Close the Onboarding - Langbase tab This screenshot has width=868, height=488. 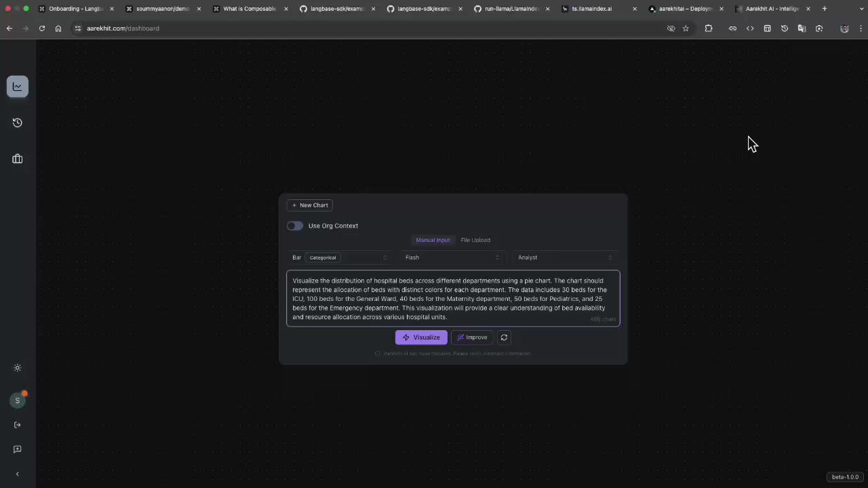(x=112, y=9)
